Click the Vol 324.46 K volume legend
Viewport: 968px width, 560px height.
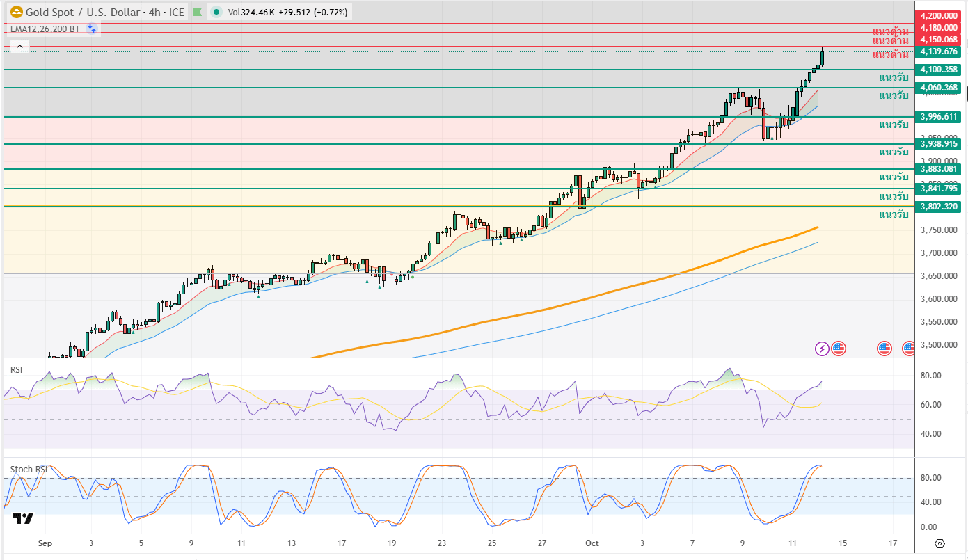point(252,12)
